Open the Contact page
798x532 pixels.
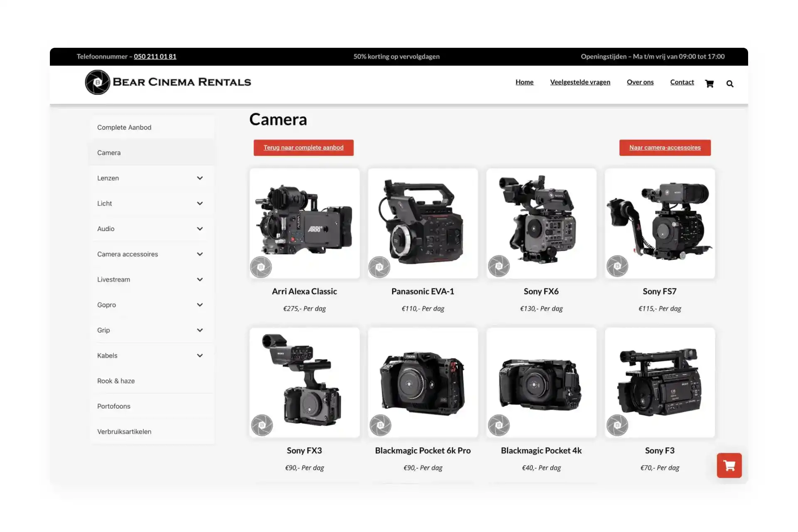point(682,82)
